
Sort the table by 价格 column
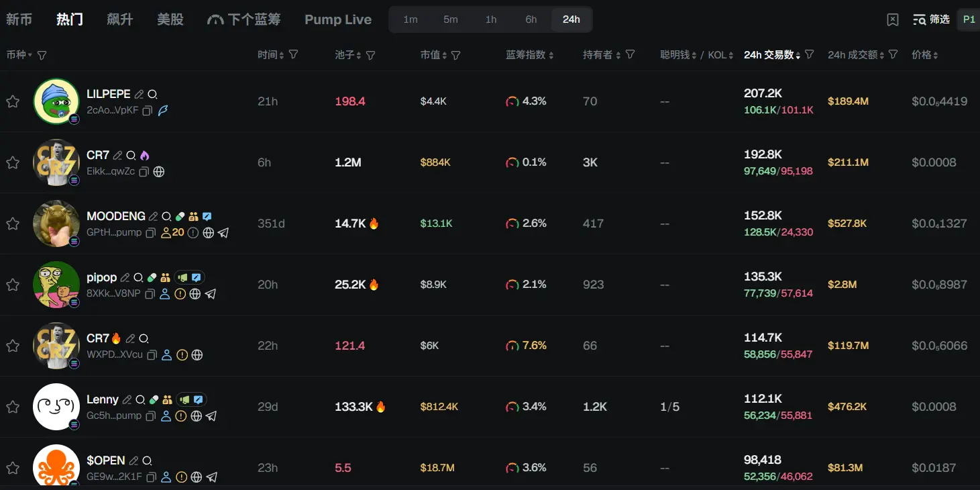pos(925,55)
